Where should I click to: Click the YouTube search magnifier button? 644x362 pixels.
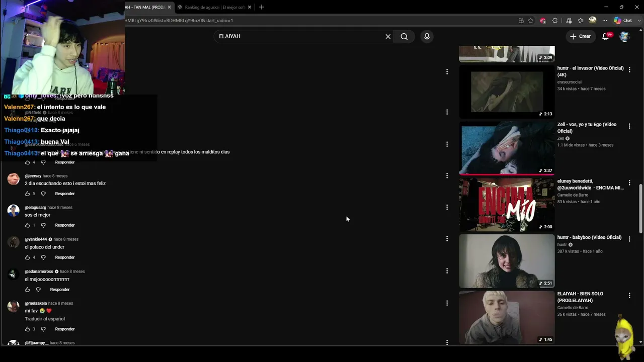click(404, 36)
